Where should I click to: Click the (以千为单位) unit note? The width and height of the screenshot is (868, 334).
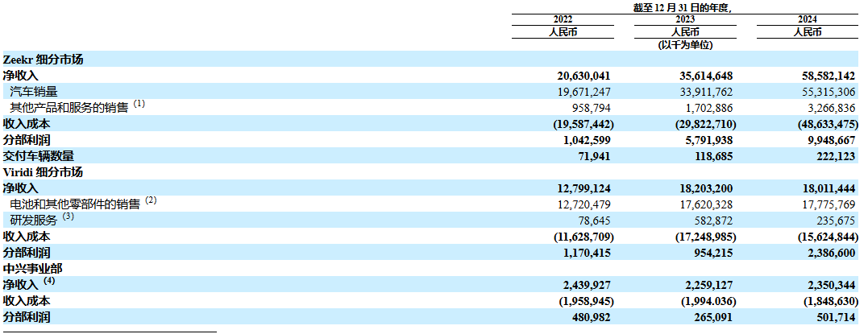coord(684,45)
